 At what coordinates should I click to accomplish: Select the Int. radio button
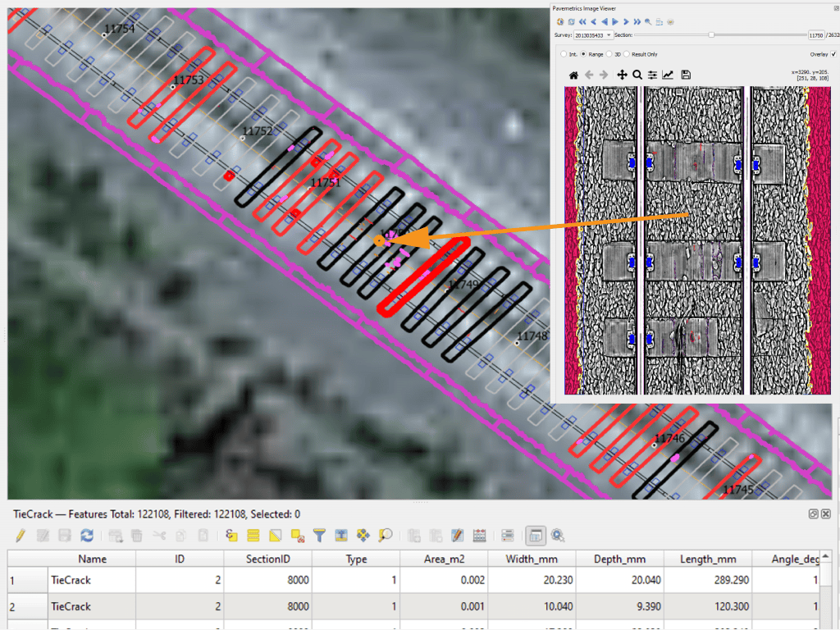(x=563, y=54)
